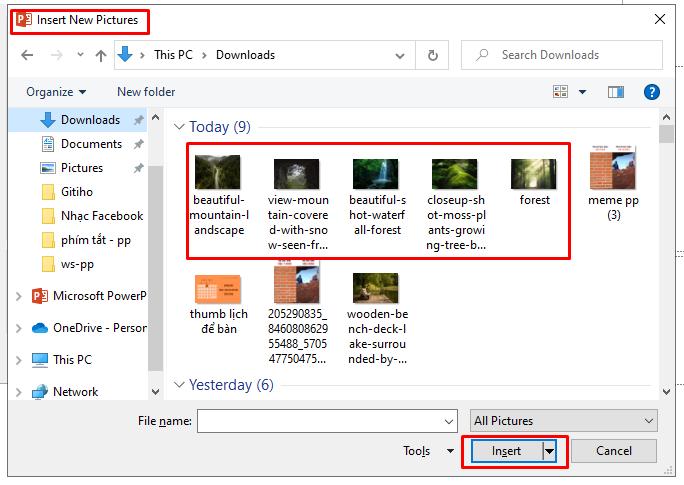Click the pin icon beside Documents
The width and height of the screenshot is (684, 485).
click(138, 144)
